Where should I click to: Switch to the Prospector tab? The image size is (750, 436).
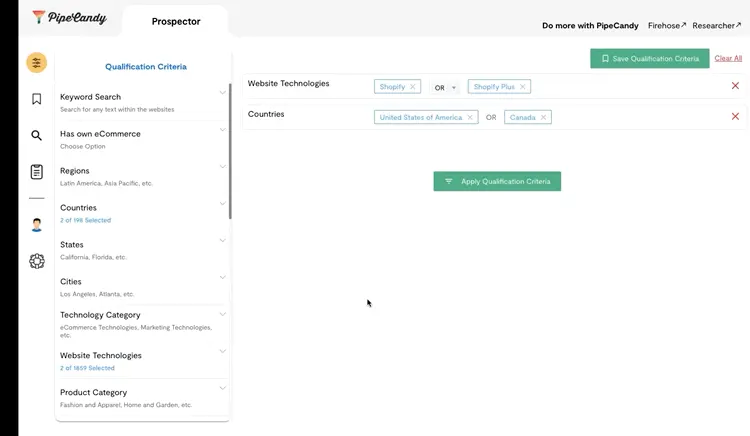coord(176,21)
